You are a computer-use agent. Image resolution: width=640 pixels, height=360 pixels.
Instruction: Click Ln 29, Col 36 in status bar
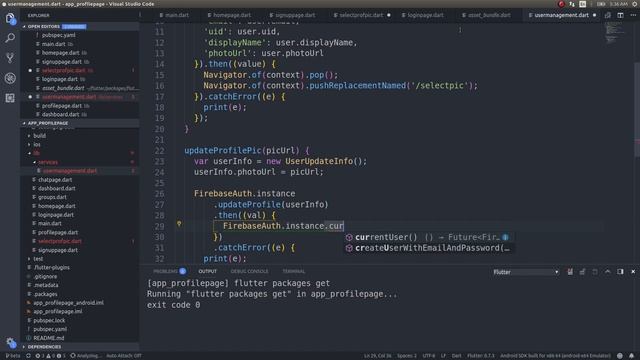[378, 356]
